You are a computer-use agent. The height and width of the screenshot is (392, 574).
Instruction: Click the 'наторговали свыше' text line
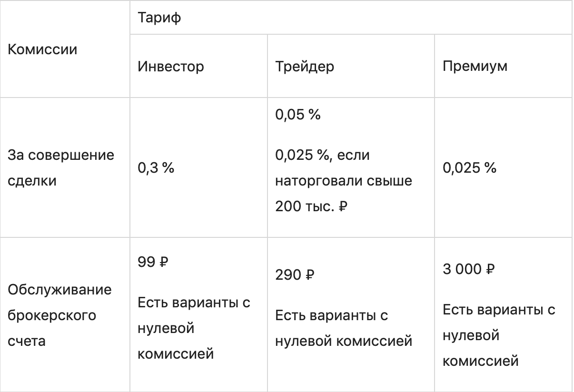pos(344,181)
